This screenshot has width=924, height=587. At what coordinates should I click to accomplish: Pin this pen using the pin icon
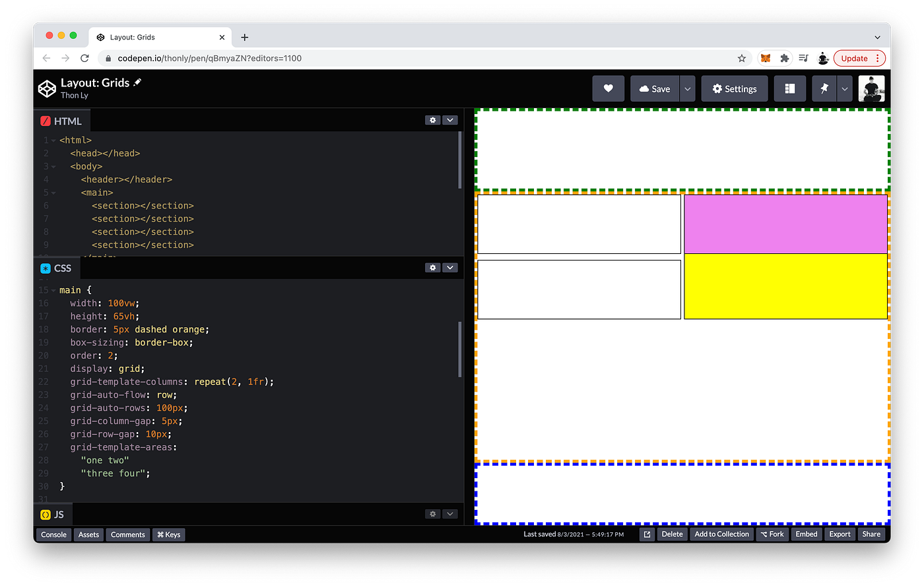[824, 88]
